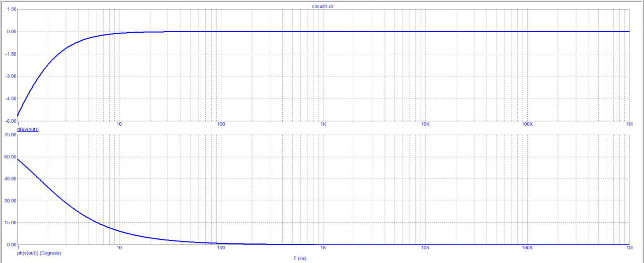
Task: Click the circuit1.cir plot title
Action: coord(323,6)
